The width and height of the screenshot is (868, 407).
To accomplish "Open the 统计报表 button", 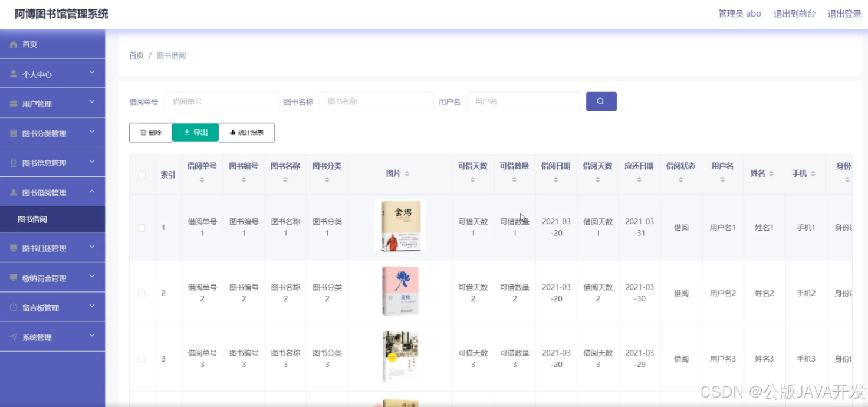I will tap(246, 133).
